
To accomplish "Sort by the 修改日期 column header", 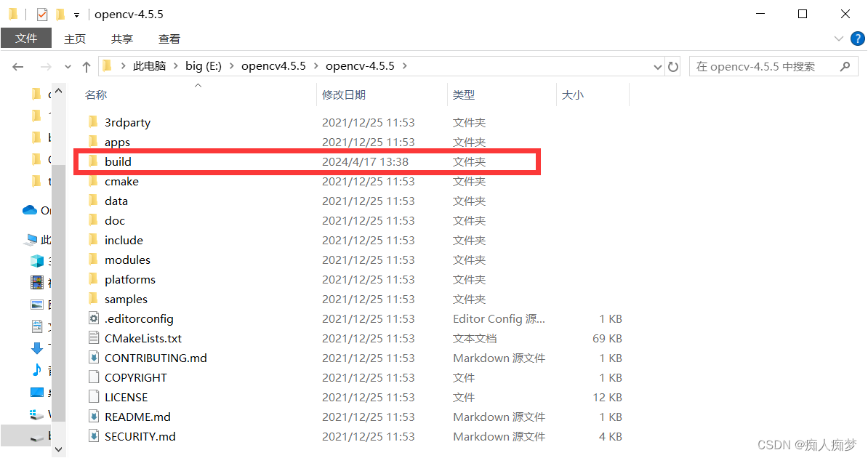I will coord(344,95).
